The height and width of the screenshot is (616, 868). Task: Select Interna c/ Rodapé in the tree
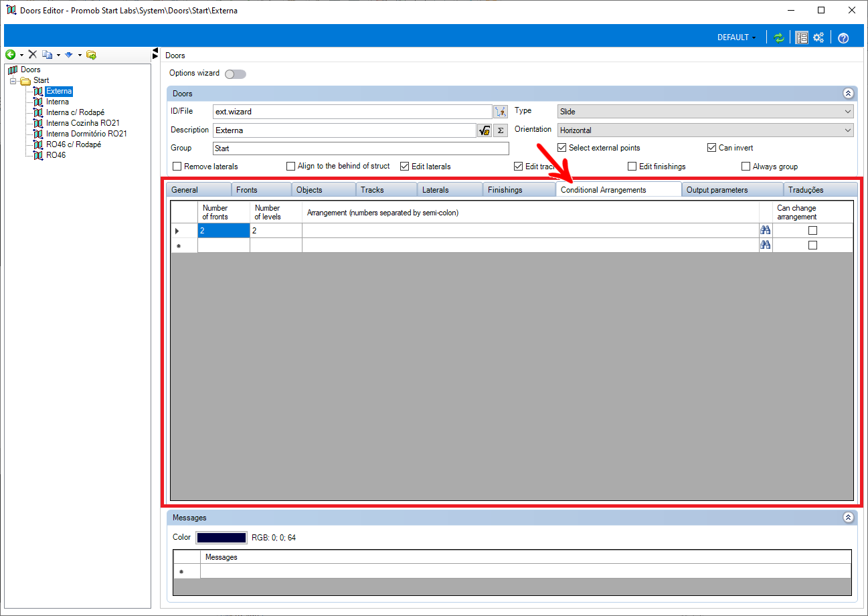pyautogui.click(x=75, y=112)
